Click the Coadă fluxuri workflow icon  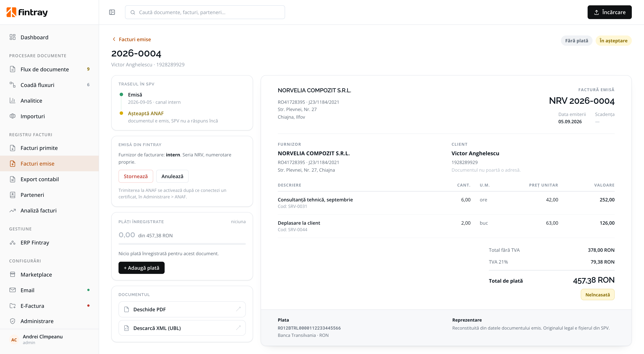13,85
